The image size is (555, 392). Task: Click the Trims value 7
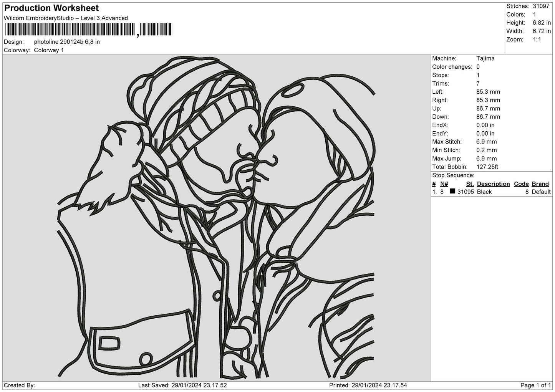(478, 83)
